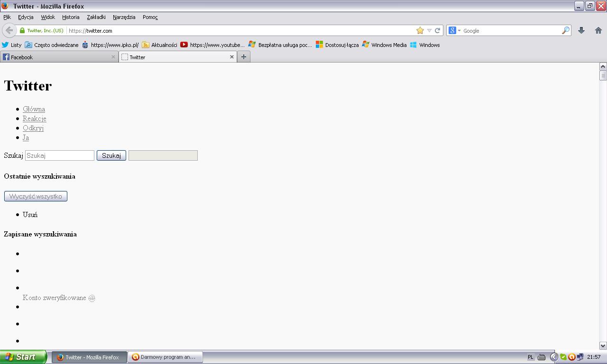Open the Windows bookmark

point(425,45)
